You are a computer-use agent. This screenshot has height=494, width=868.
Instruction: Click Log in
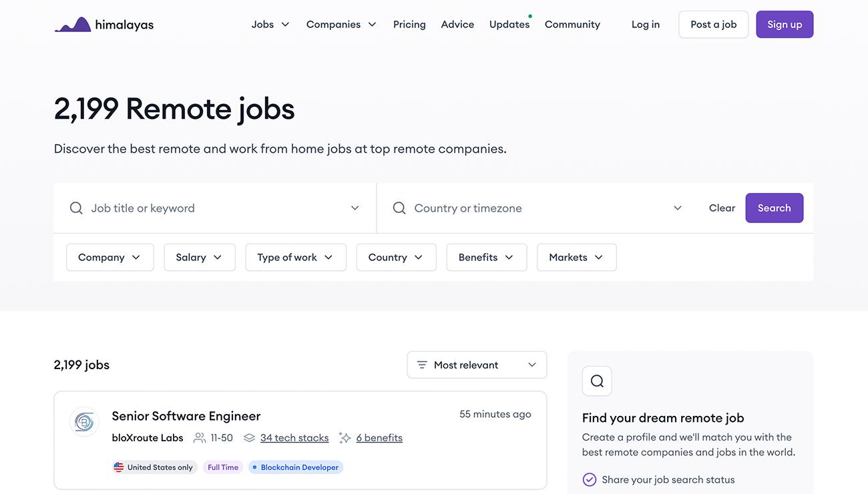646,25
